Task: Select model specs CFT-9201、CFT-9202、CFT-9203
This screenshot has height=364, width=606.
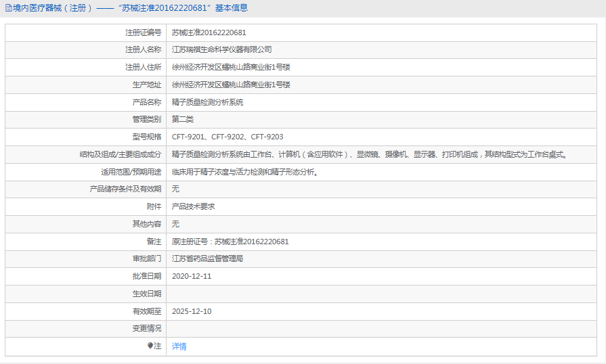Action: [228, 137]
